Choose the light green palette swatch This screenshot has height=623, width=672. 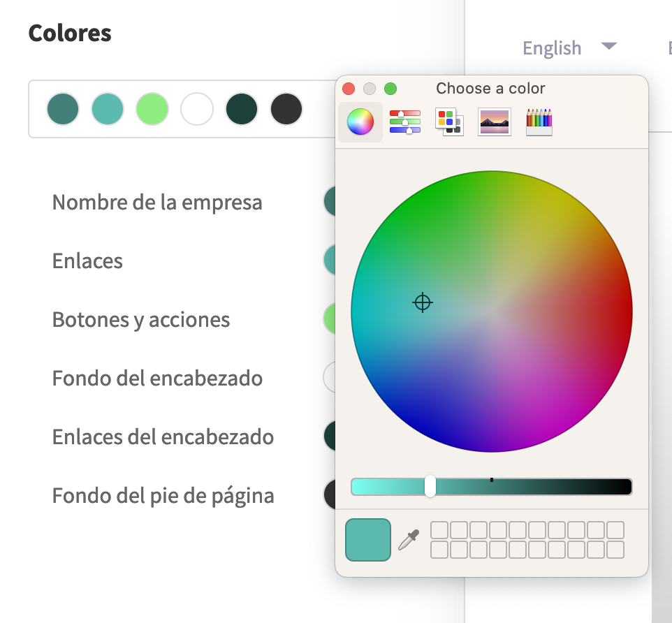152,109
